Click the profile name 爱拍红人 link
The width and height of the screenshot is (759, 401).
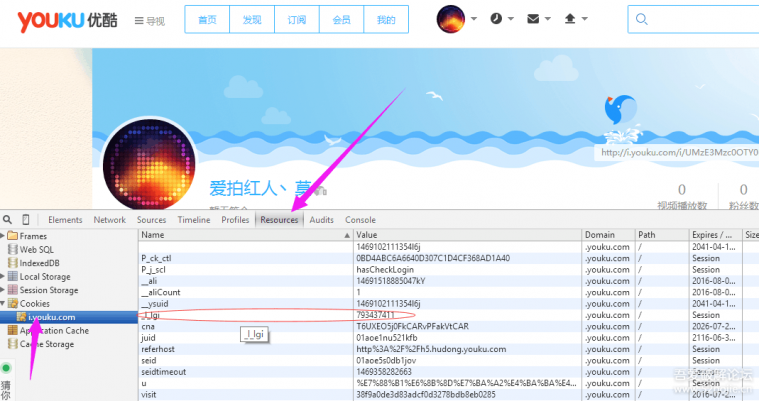(x=260, y=188)
